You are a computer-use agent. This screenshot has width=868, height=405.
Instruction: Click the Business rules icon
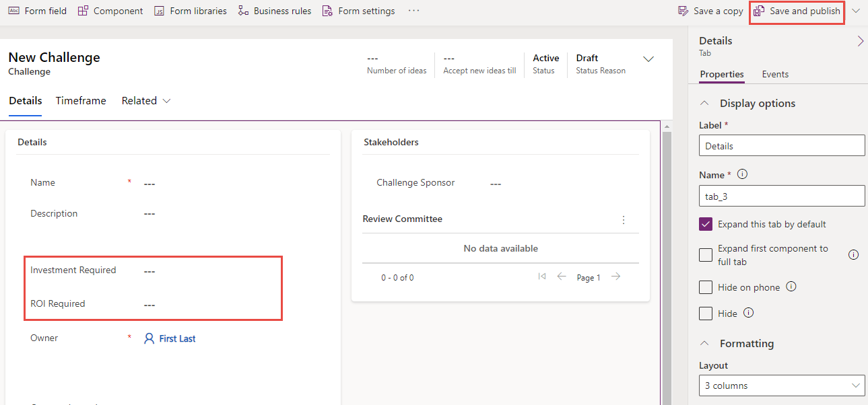pos(244,11)
